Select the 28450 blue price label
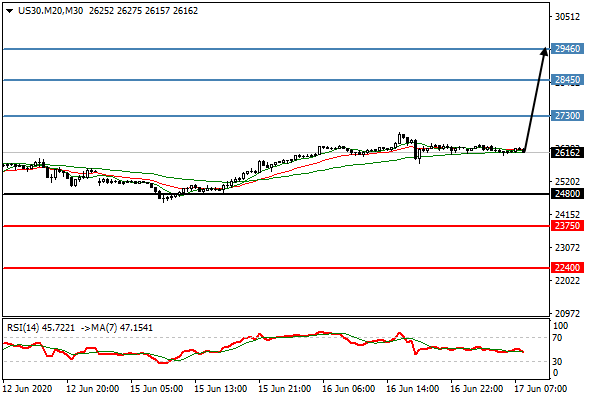The width and height of the screenshot is (590, 400). pyautogui.click(x=567, y=80)
